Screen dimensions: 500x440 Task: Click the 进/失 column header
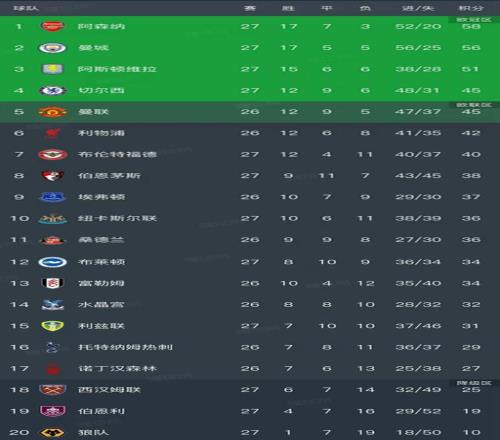click(418, 8)
